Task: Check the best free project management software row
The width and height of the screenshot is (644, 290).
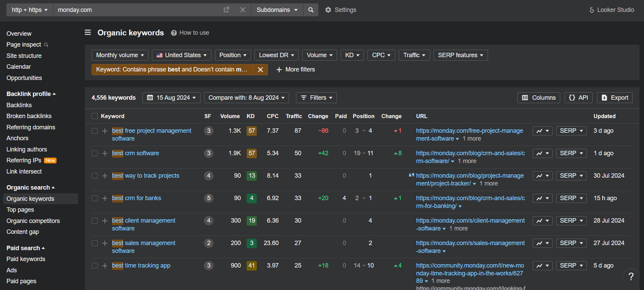Action: [95, 131]
